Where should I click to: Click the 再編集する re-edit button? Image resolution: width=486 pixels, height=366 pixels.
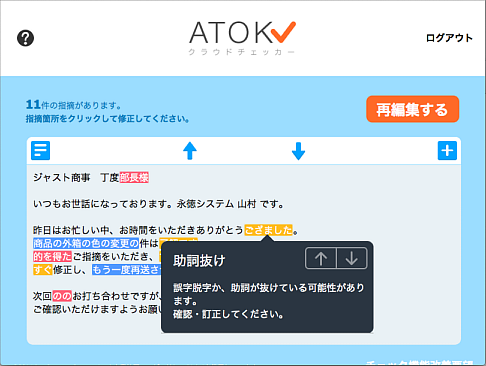412,109
